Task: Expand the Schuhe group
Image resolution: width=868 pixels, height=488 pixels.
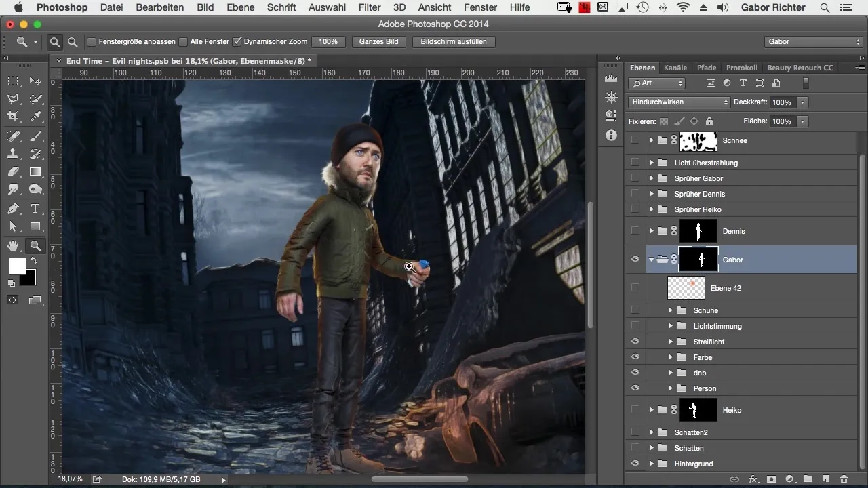Action: point(670,310)
